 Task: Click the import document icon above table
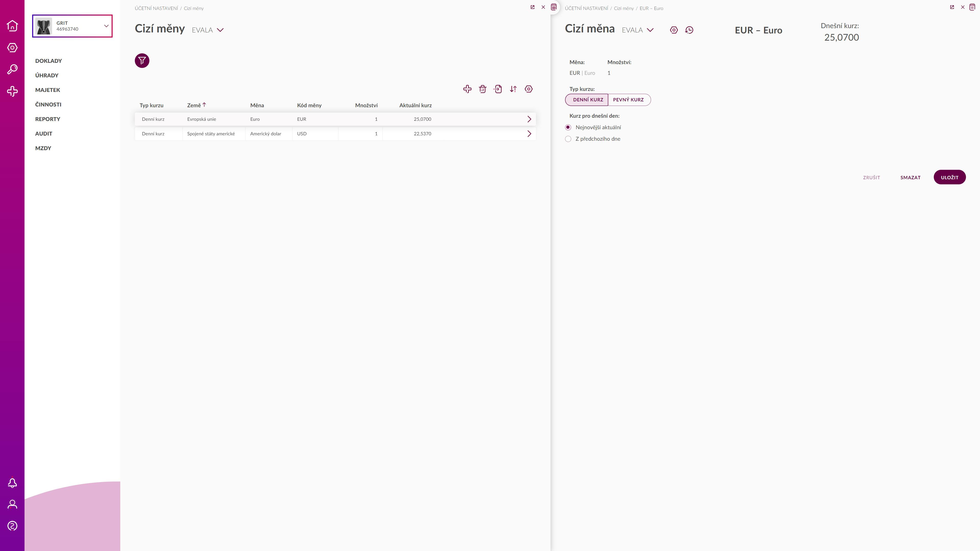(x=498, y=89)
